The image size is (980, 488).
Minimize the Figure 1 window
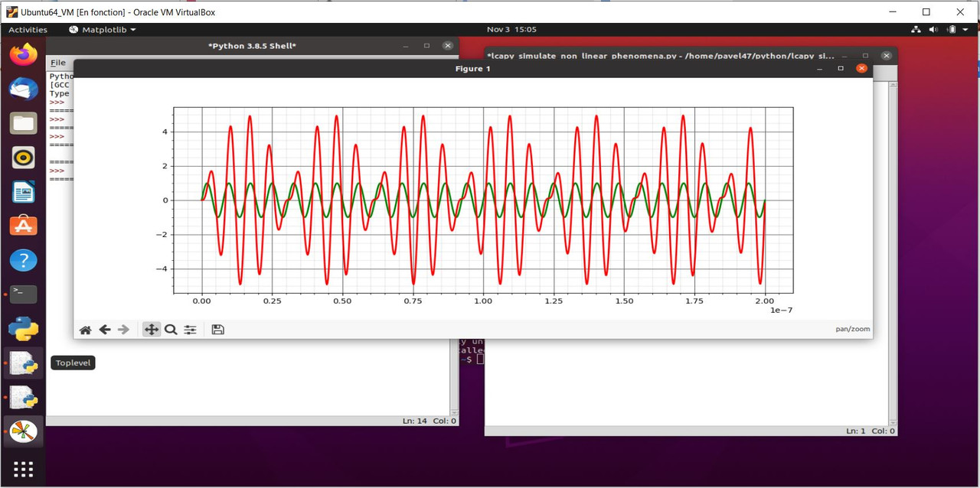820,69
